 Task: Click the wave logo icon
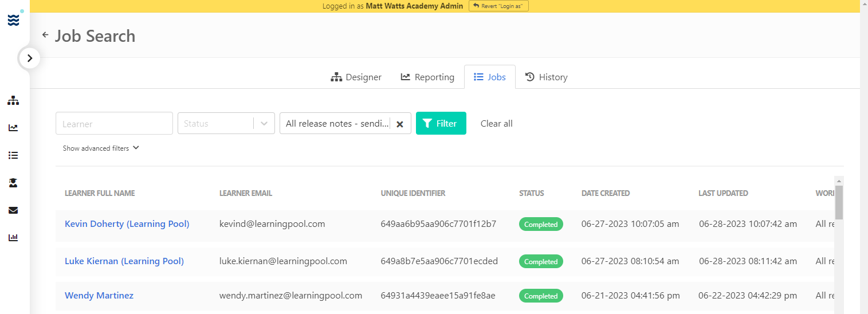click(x=14, y=20)
